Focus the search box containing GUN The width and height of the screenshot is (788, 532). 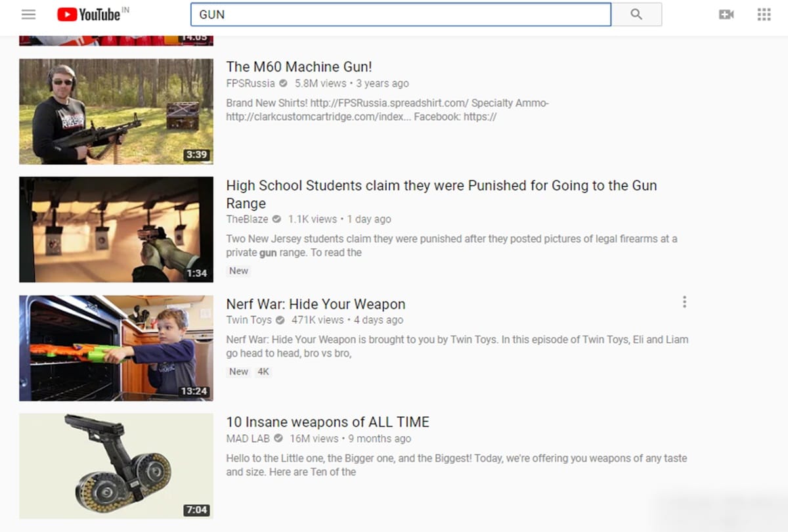401,14
